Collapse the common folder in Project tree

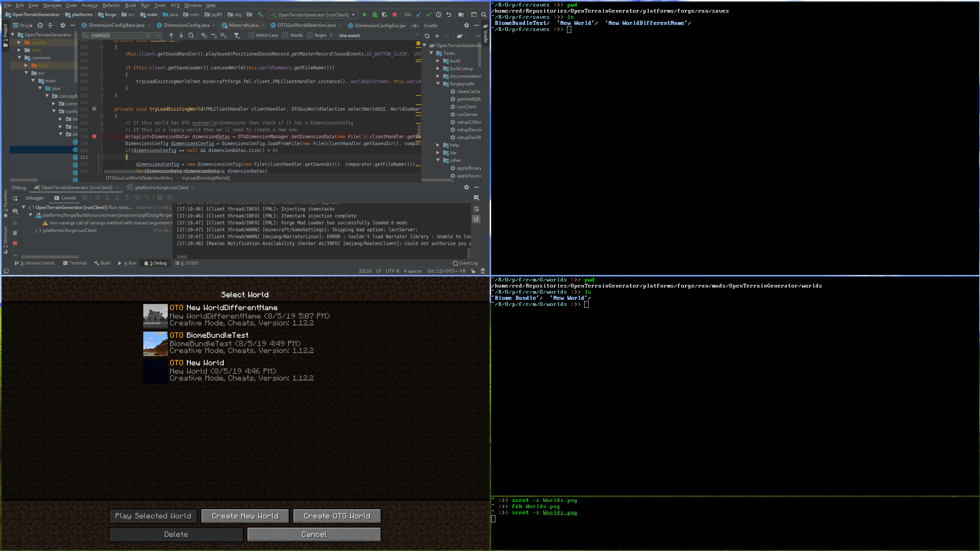coord(19,57)
